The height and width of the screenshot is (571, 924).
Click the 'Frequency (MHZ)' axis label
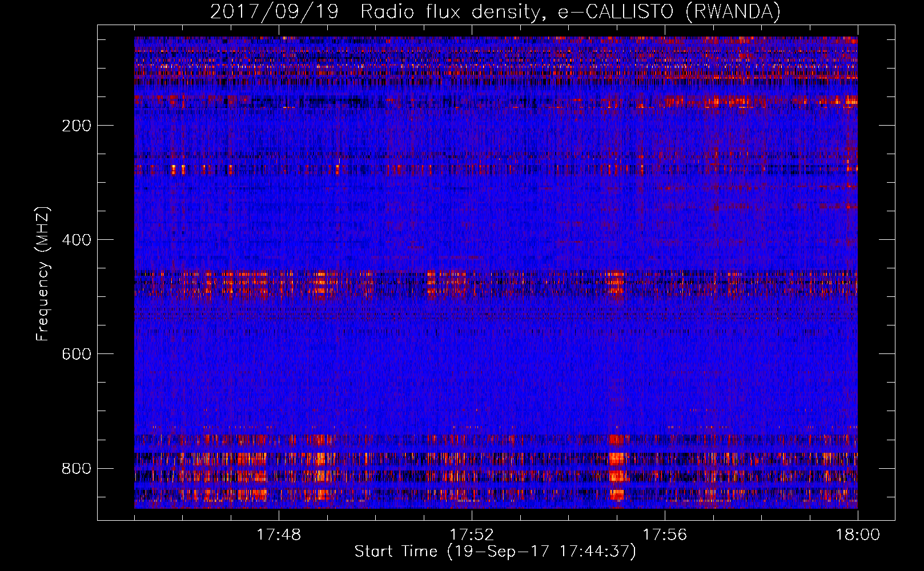43,274
